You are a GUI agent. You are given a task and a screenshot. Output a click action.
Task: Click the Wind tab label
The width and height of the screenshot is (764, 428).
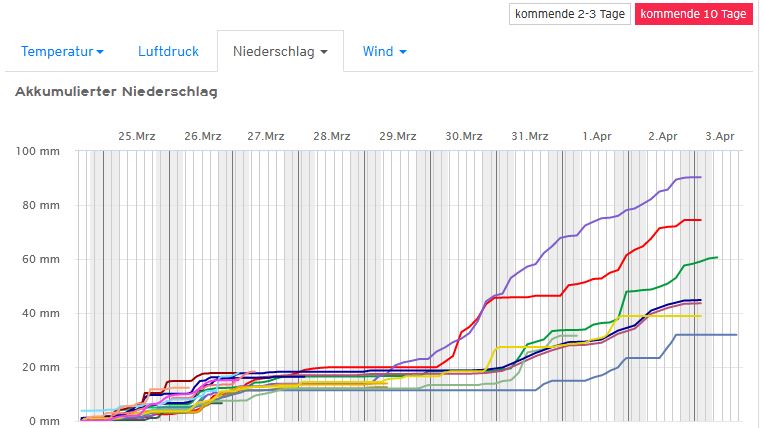tap(377, 51)
